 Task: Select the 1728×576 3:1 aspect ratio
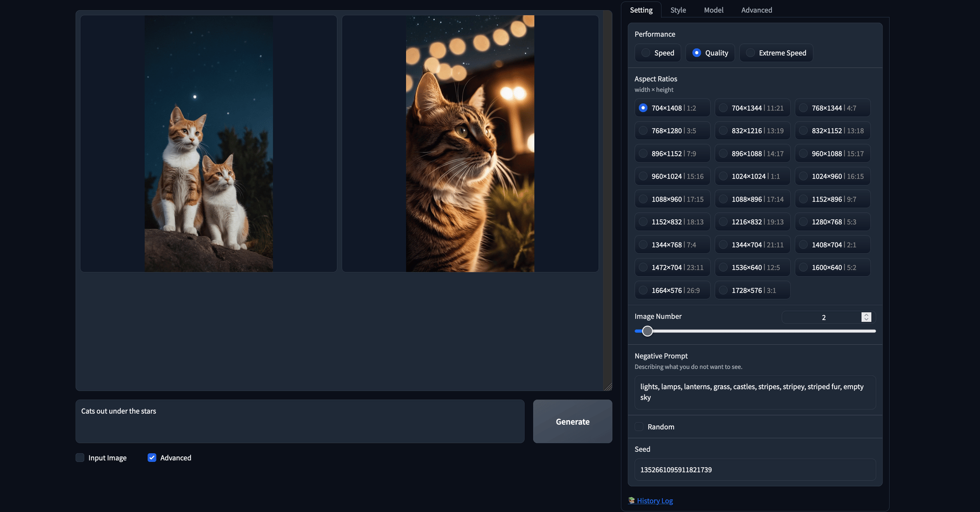click(x=752, y=290)
